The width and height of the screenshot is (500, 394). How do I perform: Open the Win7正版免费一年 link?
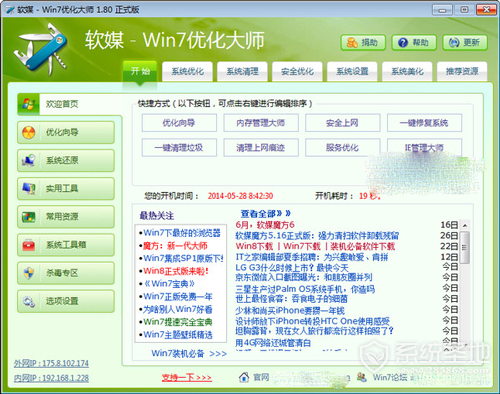178,296
